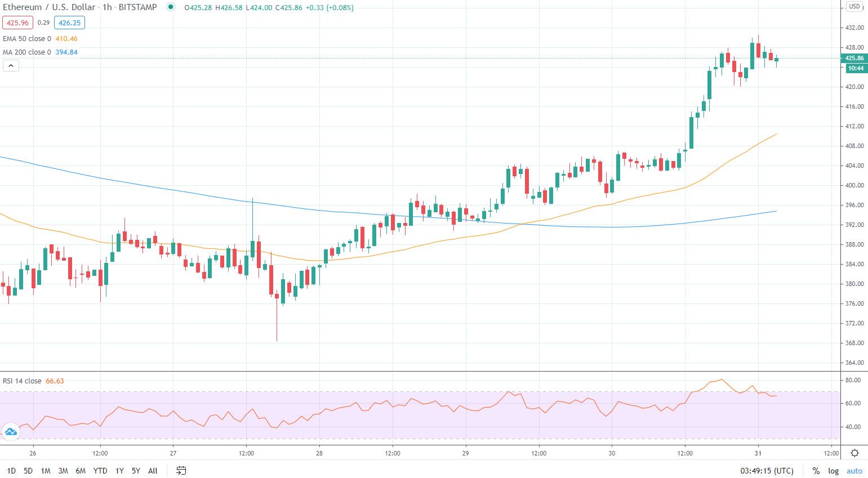The width and height of the screenshot is (868, 478).
Task: Click the current price label 425.86 on the scale
Action: [854, 58]
